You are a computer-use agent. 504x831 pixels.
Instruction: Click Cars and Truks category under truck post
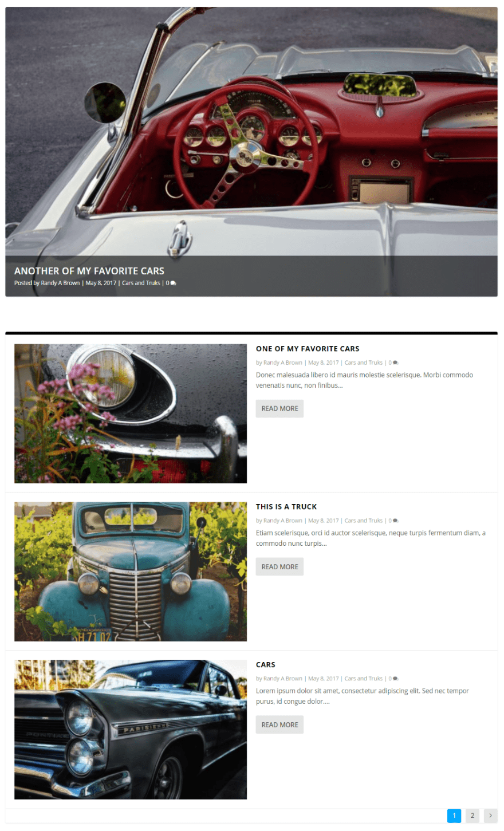[x=364, y=521]
